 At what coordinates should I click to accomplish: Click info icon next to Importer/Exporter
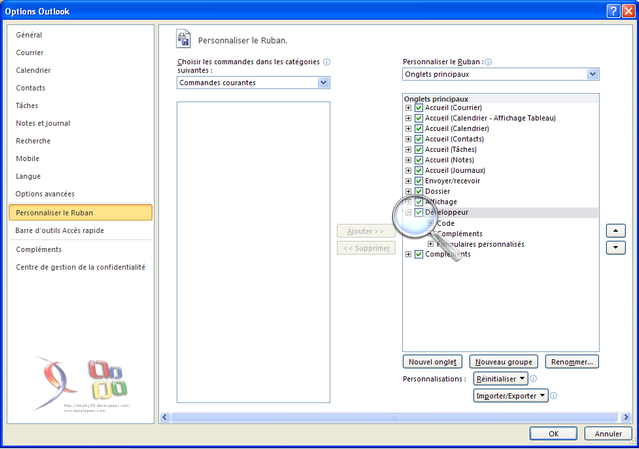tap(553, 396)
